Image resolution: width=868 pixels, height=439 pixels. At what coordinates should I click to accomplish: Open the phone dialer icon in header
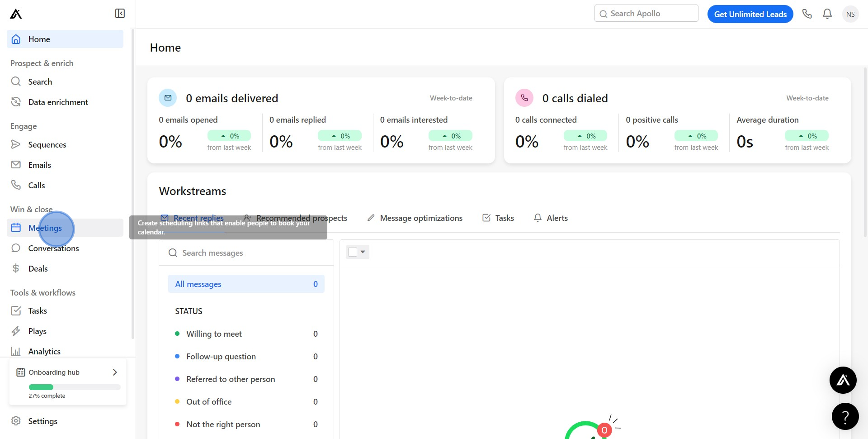click(x=807, y=14)
